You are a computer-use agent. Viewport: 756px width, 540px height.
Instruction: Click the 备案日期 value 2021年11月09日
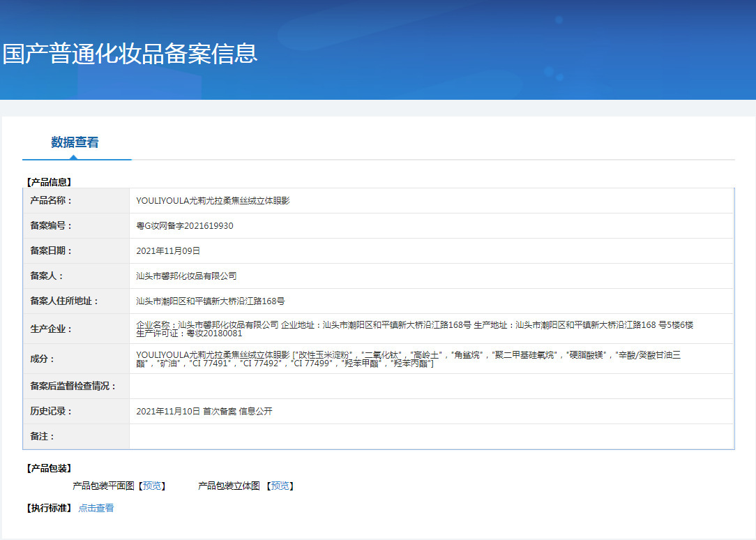pos(168,250)
